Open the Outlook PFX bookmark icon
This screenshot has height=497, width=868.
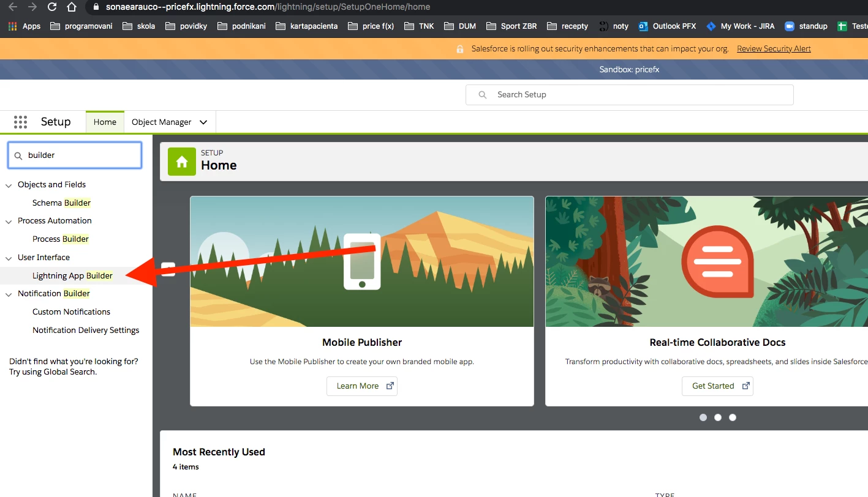(643, 26)
